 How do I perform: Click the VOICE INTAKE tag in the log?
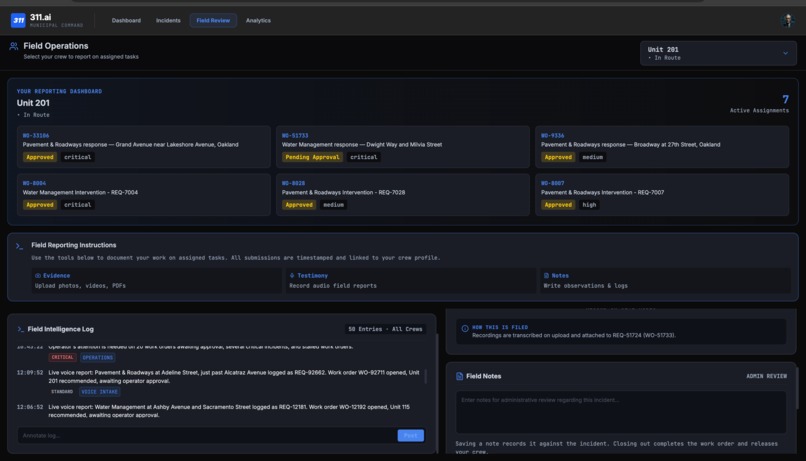(x=100, y=392)
